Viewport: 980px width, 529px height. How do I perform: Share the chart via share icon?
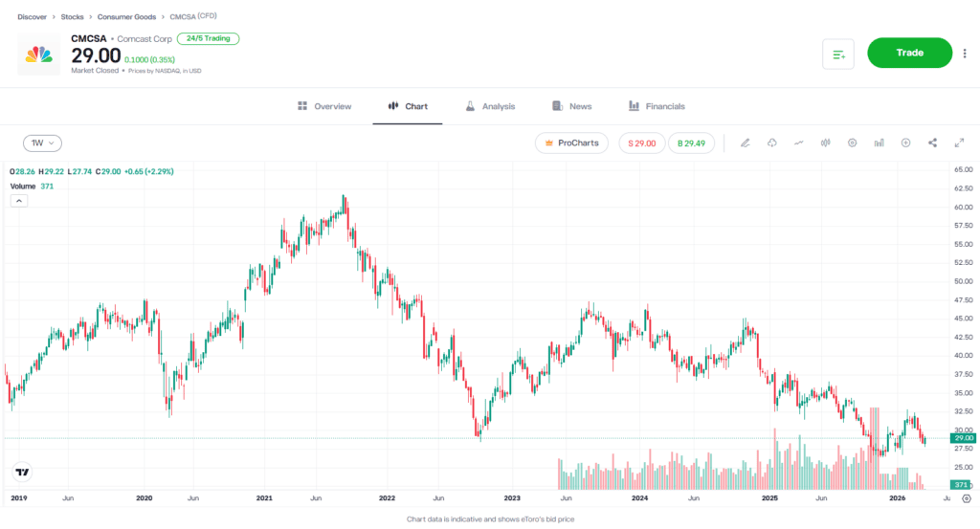click(932, 143)
